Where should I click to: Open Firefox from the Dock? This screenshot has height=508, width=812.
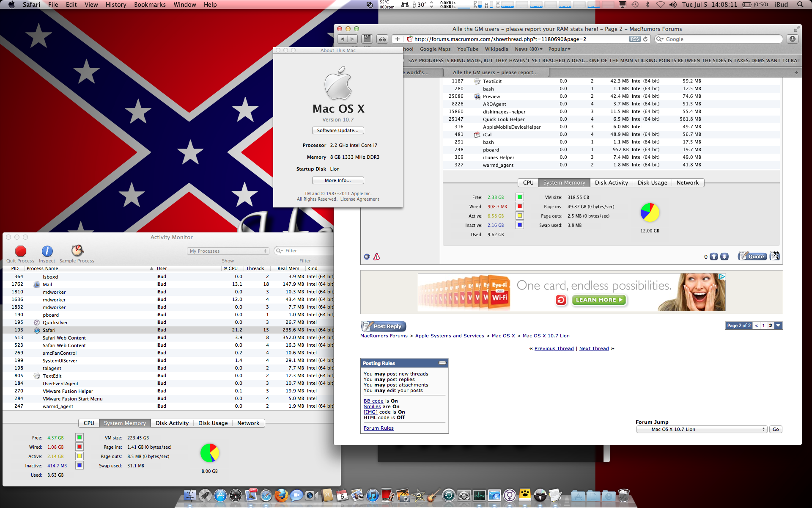pyautogui.click(x=281, y=495)
